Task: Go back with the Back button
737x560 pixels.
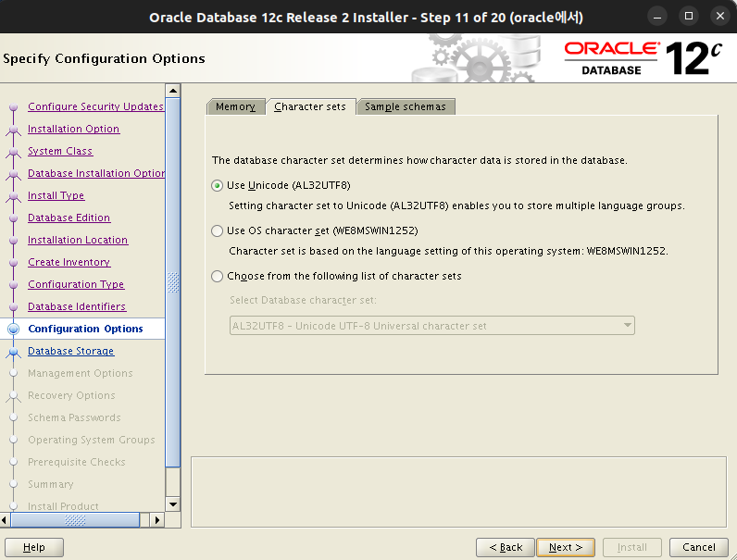Action: tap(506, 547)
